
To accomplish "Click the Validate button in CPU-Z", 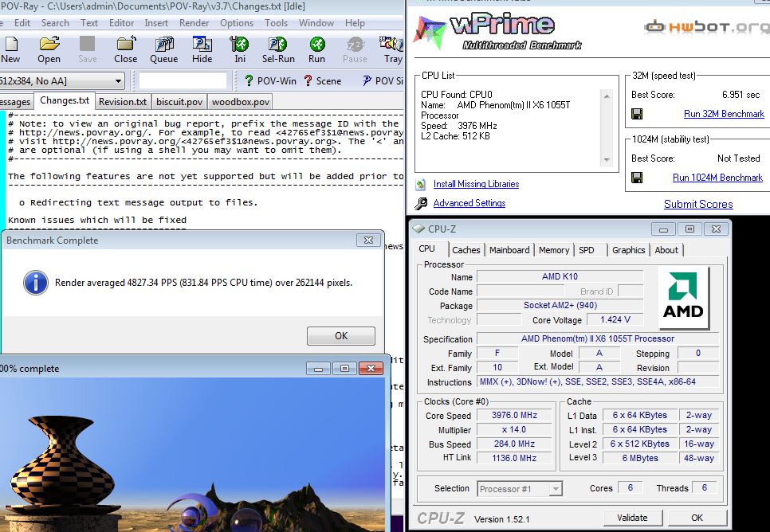I will pos(633,518).
